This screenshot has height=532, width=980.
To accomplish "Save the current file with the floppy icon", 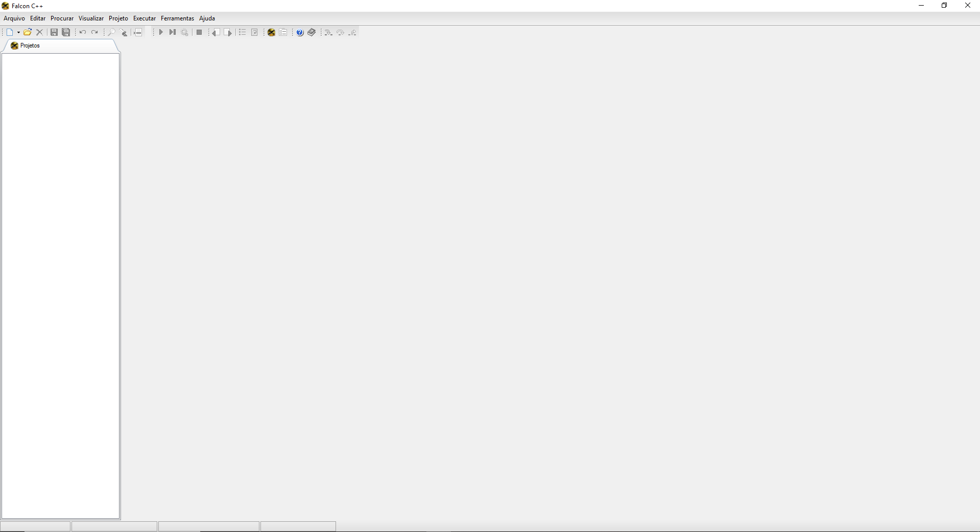I will click(x=54, y=32).
